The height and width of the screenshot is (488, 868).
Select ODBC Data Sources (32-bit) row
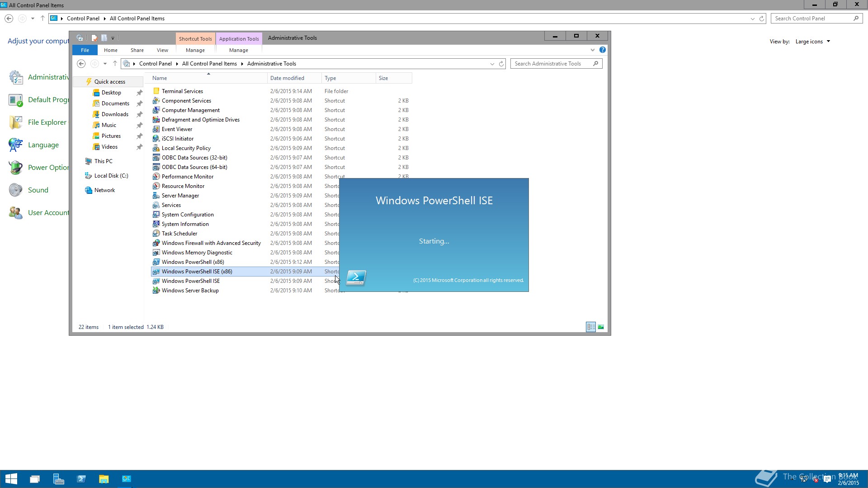281,158
